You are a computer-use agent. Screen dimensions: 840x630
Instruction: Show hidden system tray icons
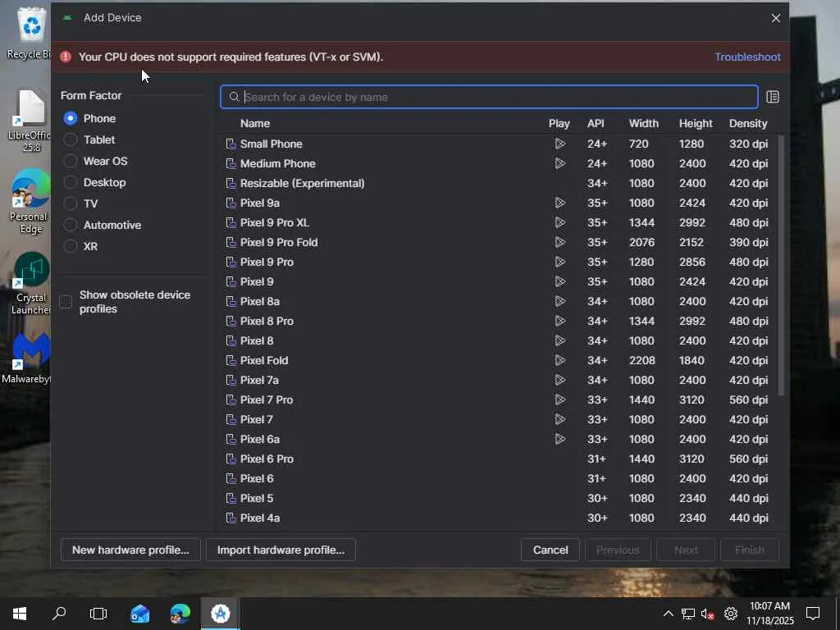[668, 614]
